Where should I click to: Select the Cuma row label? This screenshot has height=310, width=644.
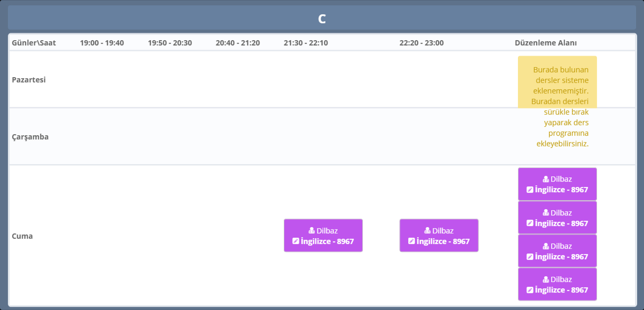(22, 236)
